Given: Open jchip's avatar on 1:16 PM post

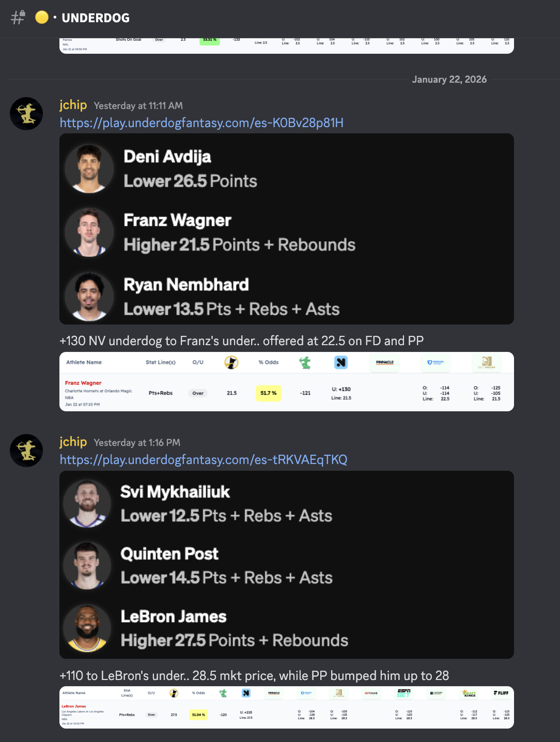Looking at the screenshot, I should click(26, 451).
